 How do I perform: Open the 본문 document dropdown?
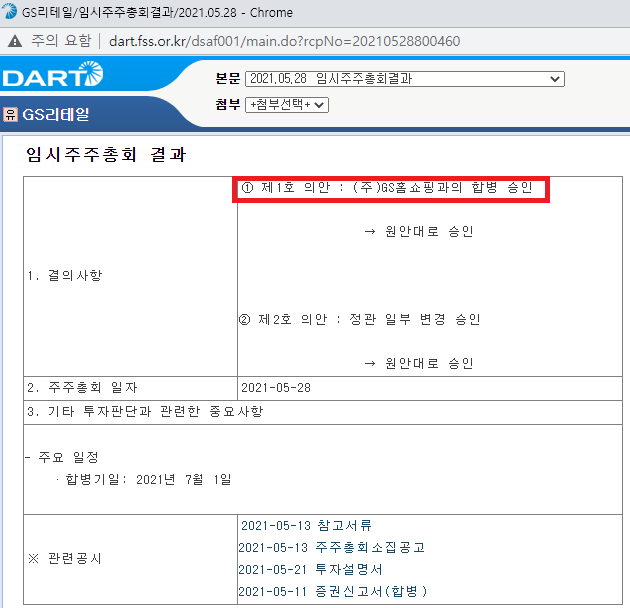405,79
